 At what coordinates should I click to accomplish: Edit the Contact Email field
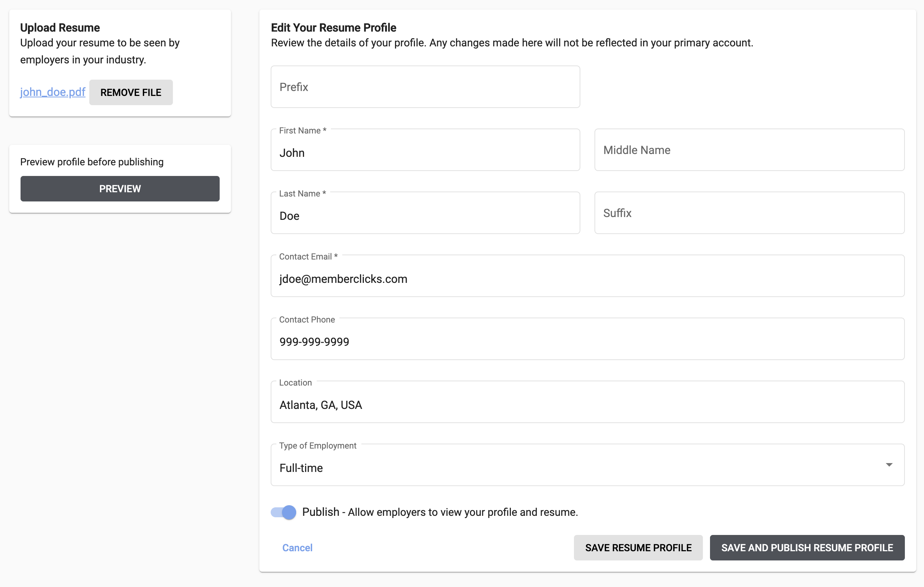587,279
